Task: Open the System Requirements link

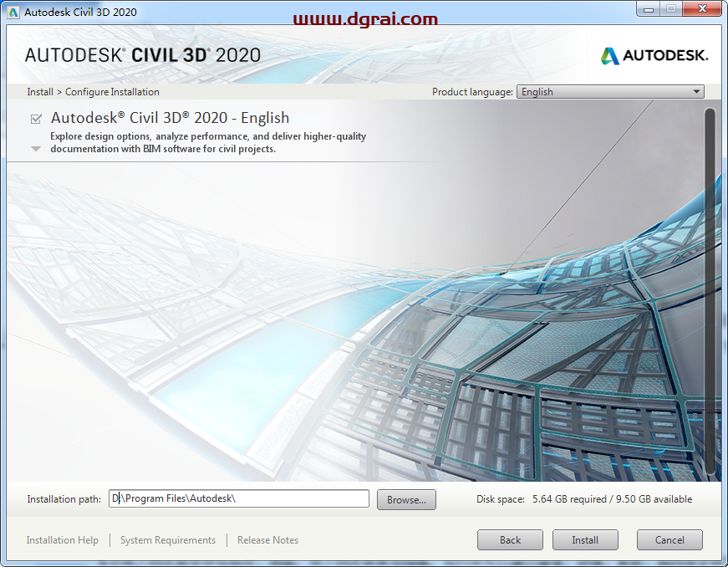Action: tap(168, 540)
